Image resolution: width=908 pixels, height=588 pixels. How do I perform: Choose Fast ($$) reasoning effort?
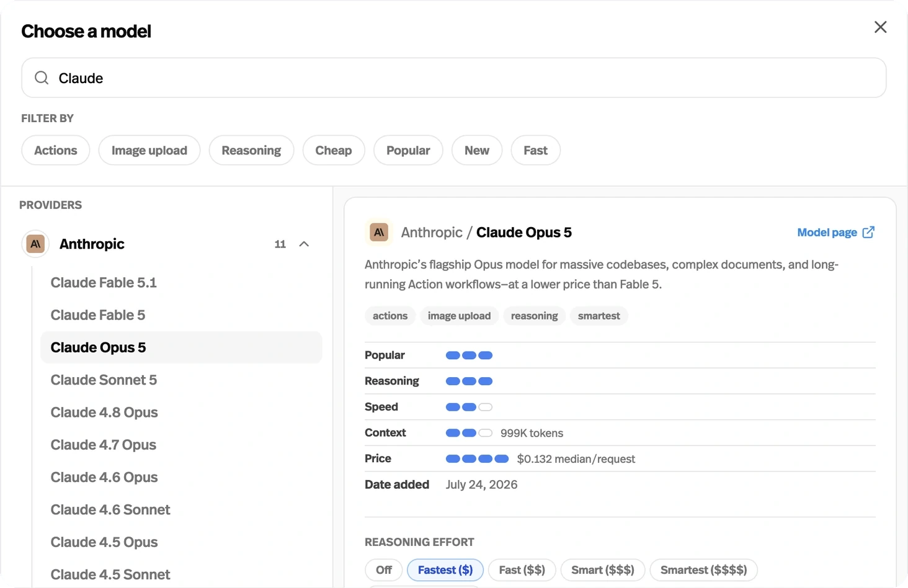click(522, 570)
